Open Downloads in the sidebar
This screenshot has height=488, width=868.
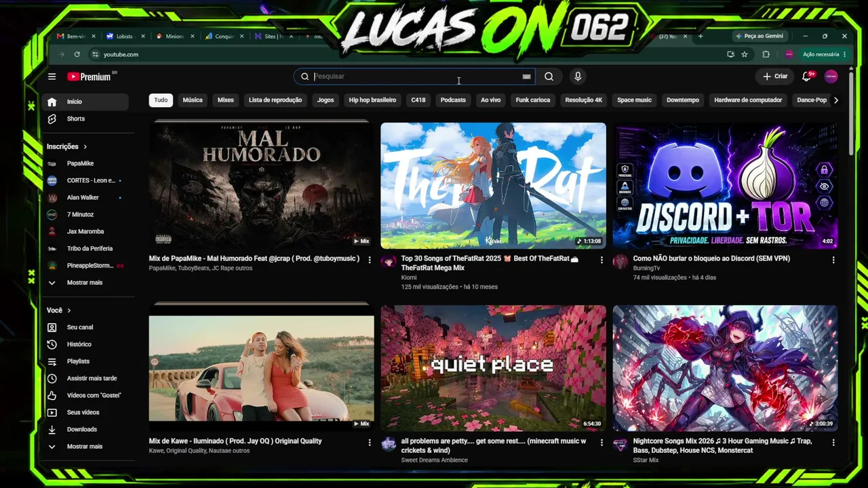click(x=86, y=429)
